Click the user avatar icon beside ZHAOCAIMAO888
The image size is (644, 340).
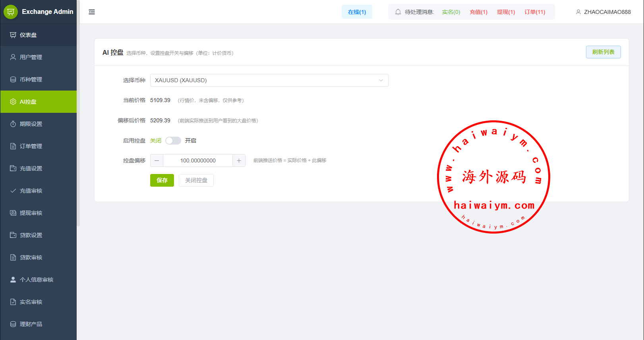click(578, 12)
